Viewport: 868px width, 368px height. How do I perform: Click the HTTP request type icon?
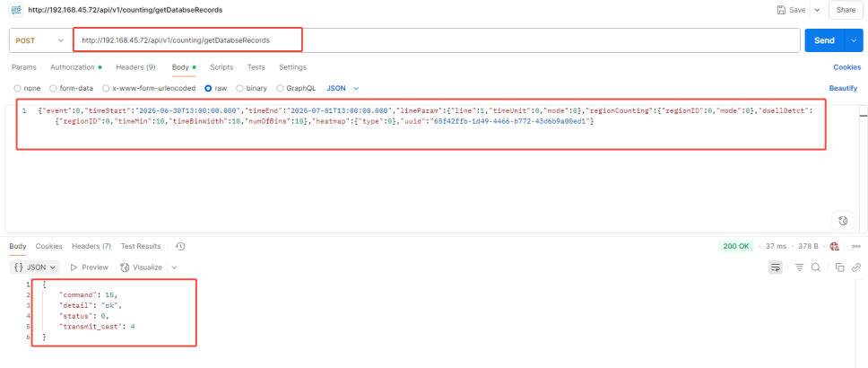[17, 10]
